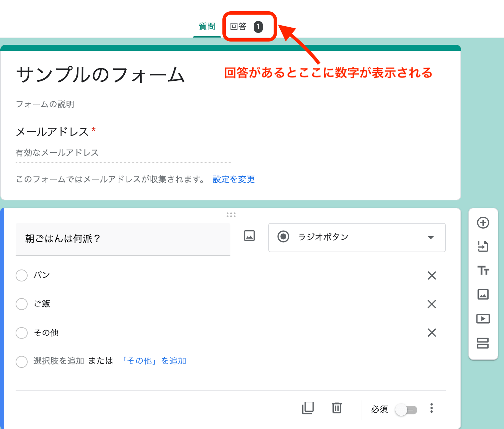The image size is (504, 429).
Task: Select the ご飯 radio option
Action: (x=22, y=304)
